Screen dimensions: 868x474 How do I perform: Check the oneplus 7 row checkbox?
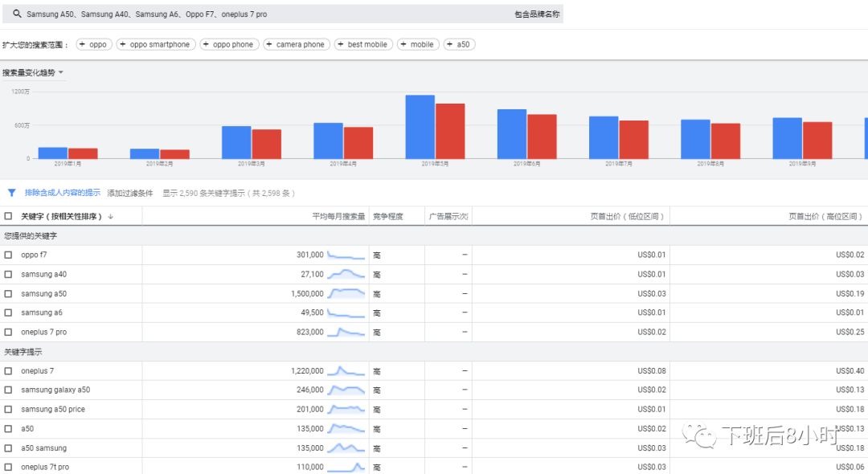click(8, 371)
